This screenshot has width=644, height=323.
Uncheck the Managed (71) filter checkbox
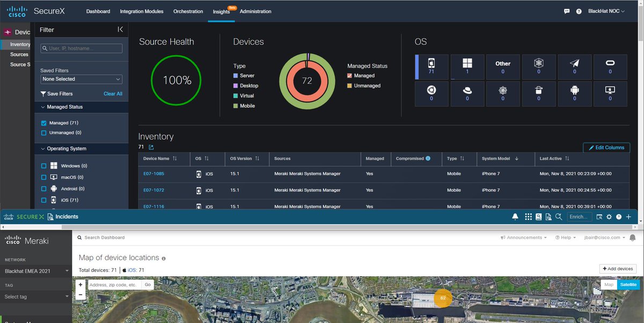coord(44,123)
